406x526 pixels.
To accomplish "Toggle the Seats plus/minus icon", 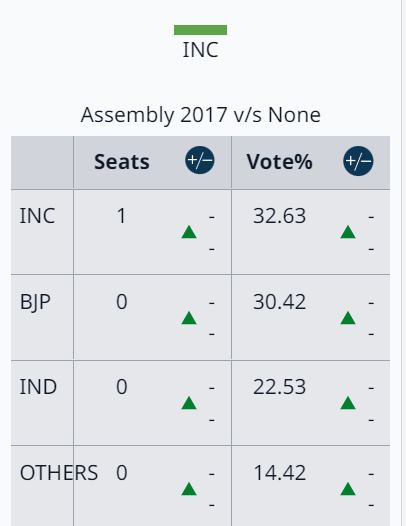I will click(200, 160).
